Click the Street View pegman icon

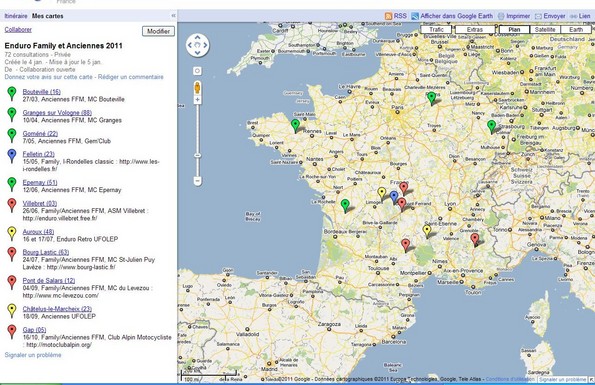(197, 88)
